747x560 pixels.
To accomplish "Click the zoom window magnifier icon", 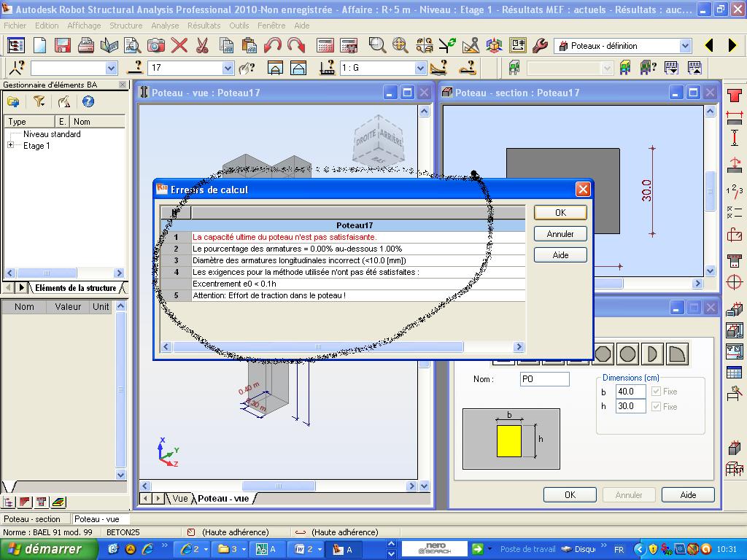I will point(377,46).
